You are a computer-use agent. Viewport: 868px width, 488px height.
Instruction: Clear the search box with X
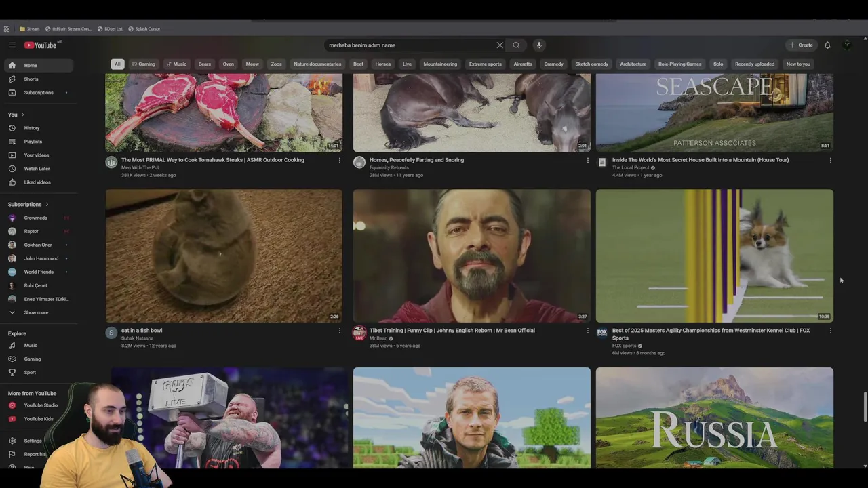[x=500, y=45]
